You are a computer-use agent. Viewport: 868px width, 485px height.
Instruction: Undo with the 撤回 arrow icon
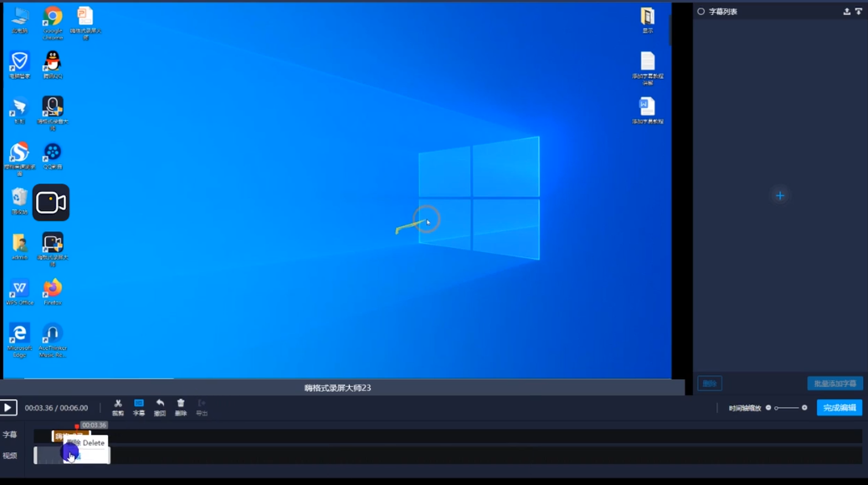coord(160,407)
